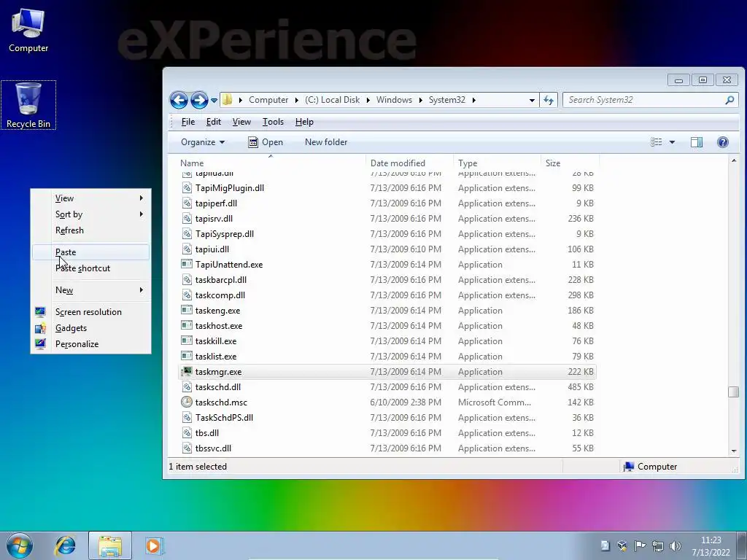Show the preview pane icon
Viewport: 747px width, 560px height.
pos(697,142)
